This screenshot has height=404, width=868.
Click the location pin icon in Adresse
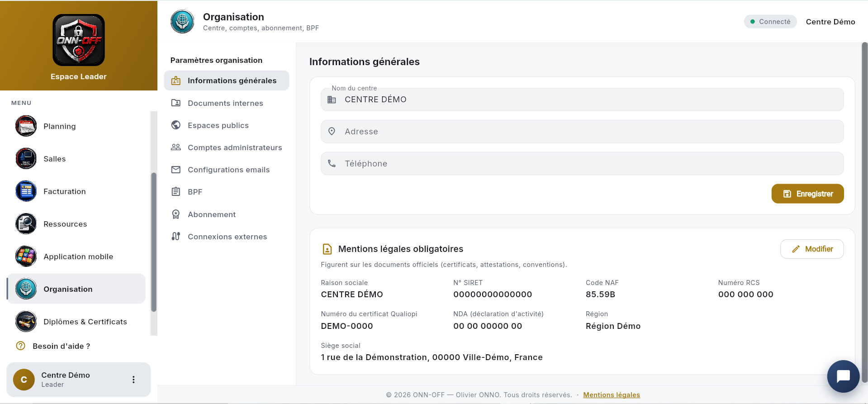coord(332,132)
